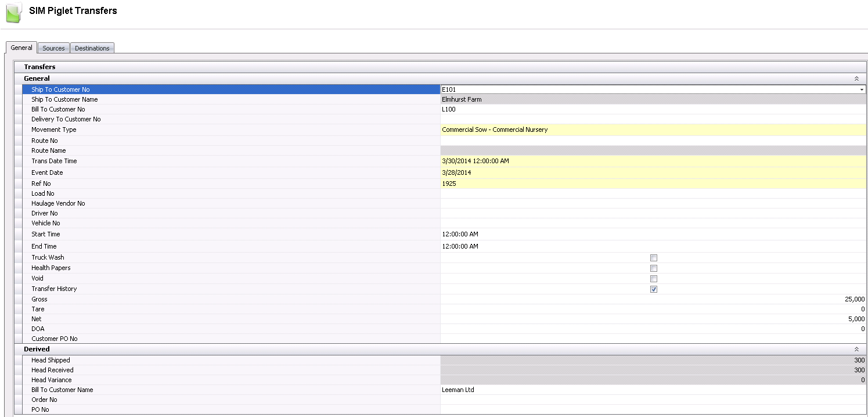The image size is (868, 417).
Task: Click the empty Driver No field
Action: pyautogui.click(x=653, y=213)
